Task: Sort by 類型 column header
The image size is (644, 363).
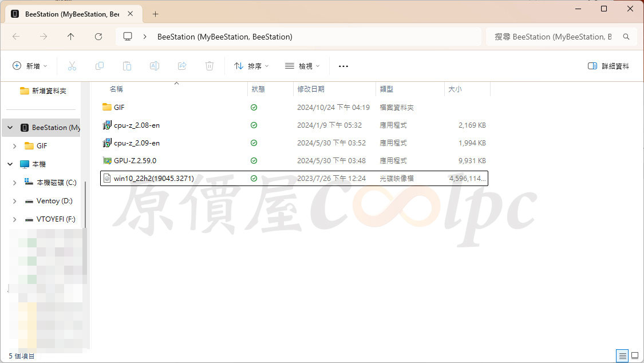Action: click(x=386, y=89)
